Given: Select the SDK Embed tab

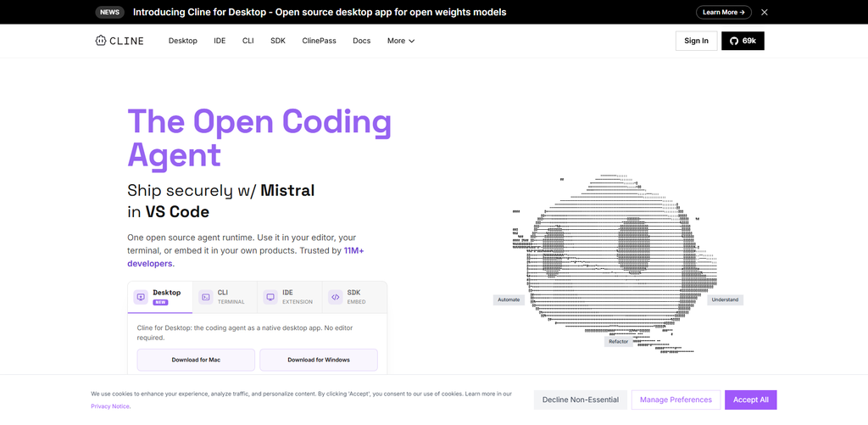Looking at the screenshot, I should click(x=354, y=297).
